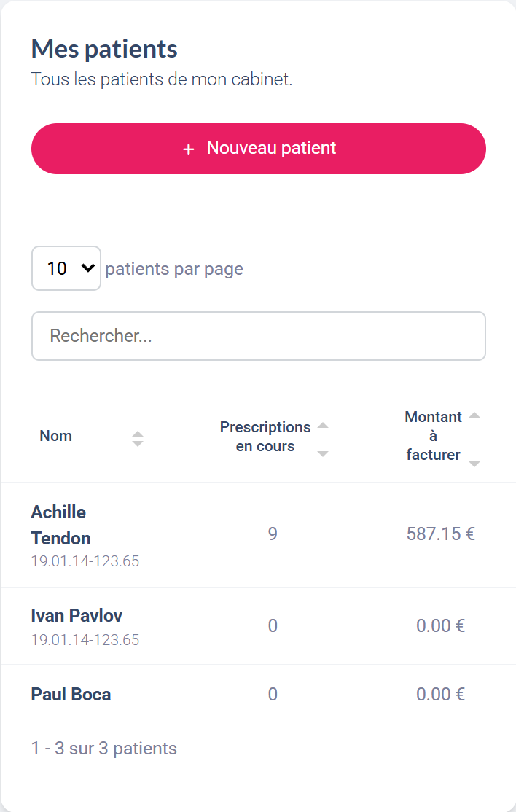Click Achille Tendon's prescriptions count of 9
This screenshot has width=516, height=812.
pos(273,534)
